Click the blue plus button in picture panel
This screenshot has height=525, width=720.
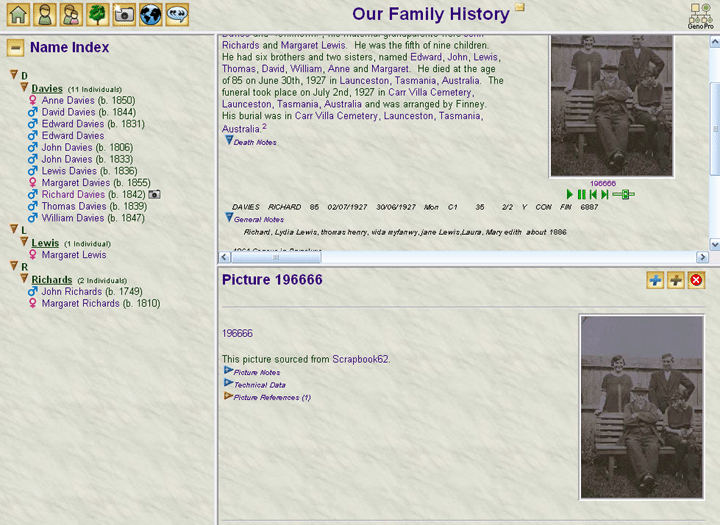[655, 281]
